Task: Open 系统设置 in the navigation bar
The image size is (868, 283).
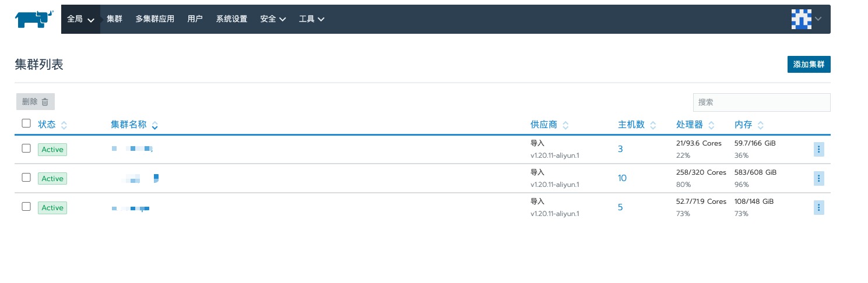Action: pyautogui.click(x=231, y=19)
